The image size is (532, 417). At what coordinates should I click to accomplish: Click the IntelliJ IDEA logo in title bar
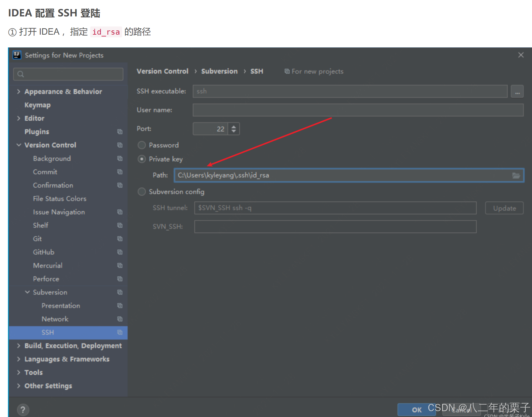click(x=17, y=55)
